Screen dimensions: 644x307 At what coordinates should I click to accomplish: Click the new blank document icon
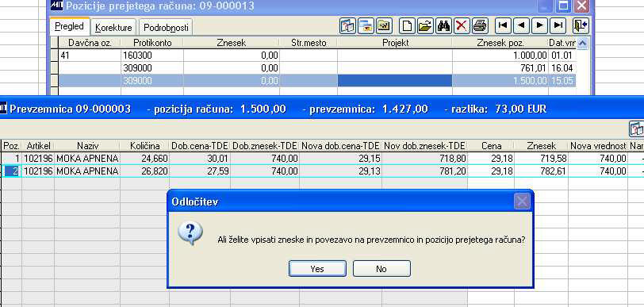click(407, 26)
